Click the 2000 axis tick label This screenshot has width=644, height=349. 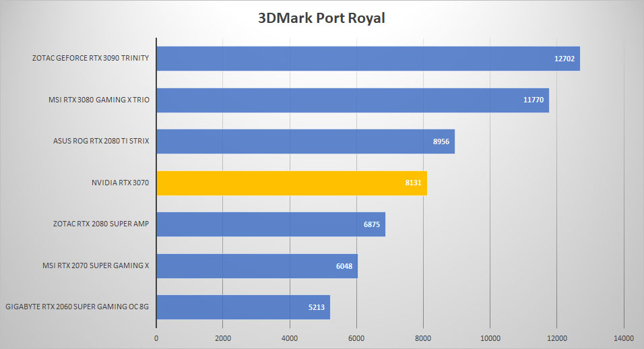[223, 338]
